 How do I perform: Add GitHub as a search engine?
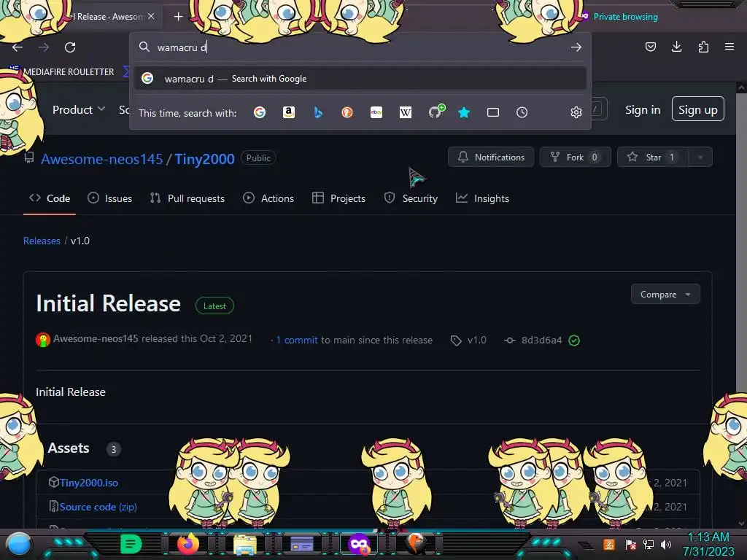pos(436,112)
